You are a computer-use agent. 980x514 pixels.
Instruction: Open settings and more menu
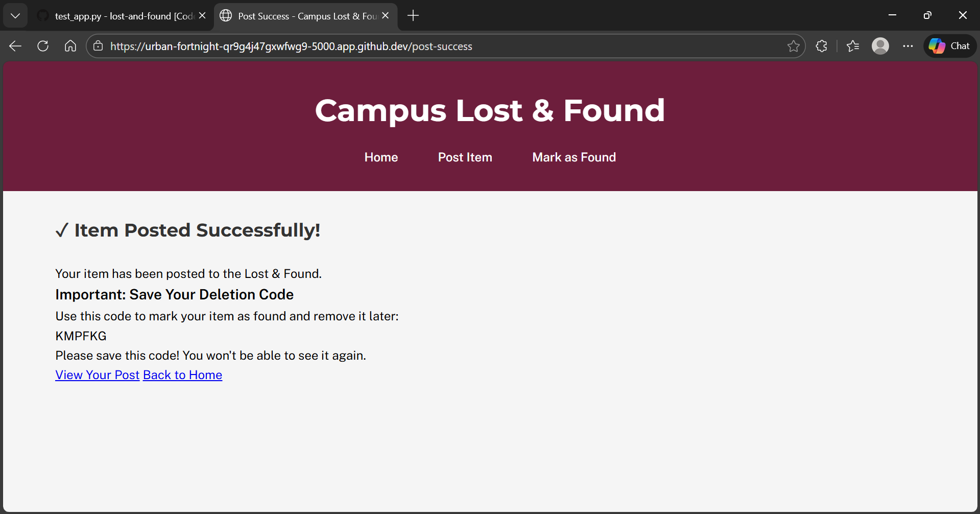pos(907,46)
